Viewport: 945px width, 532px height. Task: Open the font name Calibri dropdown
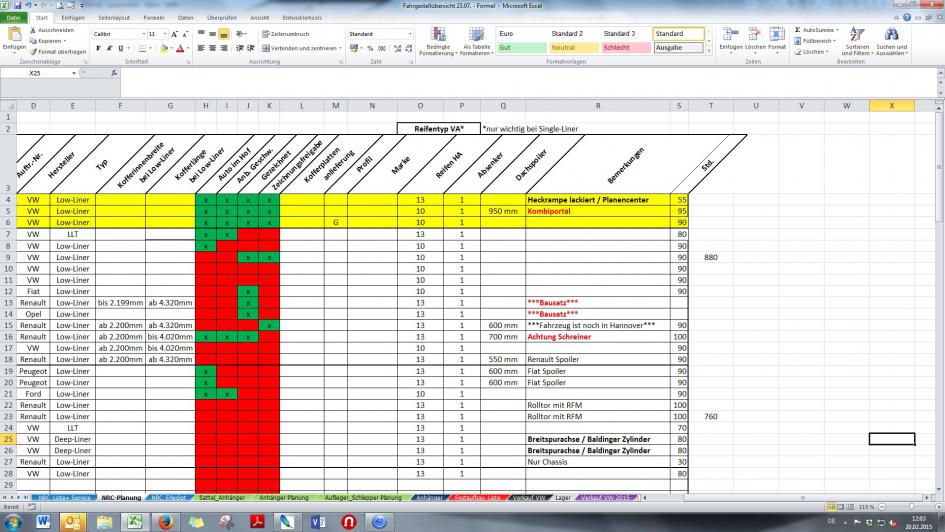(x=144, y=34)
